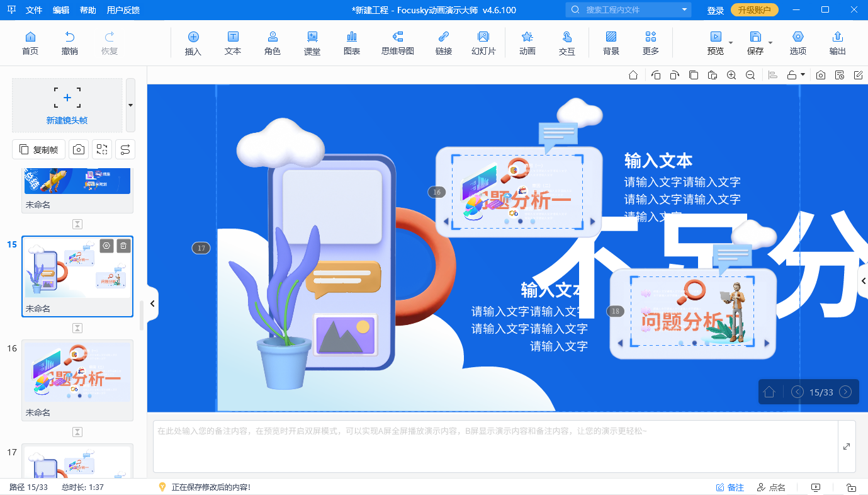The width and height of the screenshot is (868, 495).
Task: Open the 预览 preview dropdown arrow
Action: tap(731, 43)
